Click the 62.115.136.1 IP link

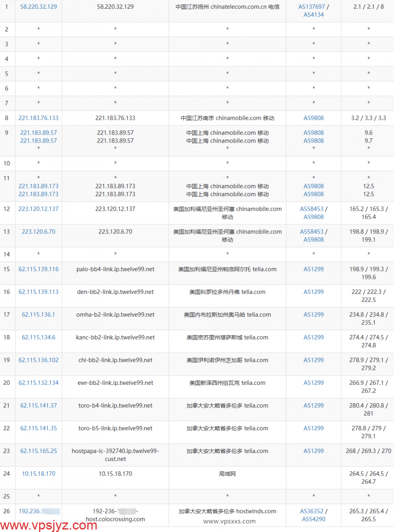tap(38, 315)
